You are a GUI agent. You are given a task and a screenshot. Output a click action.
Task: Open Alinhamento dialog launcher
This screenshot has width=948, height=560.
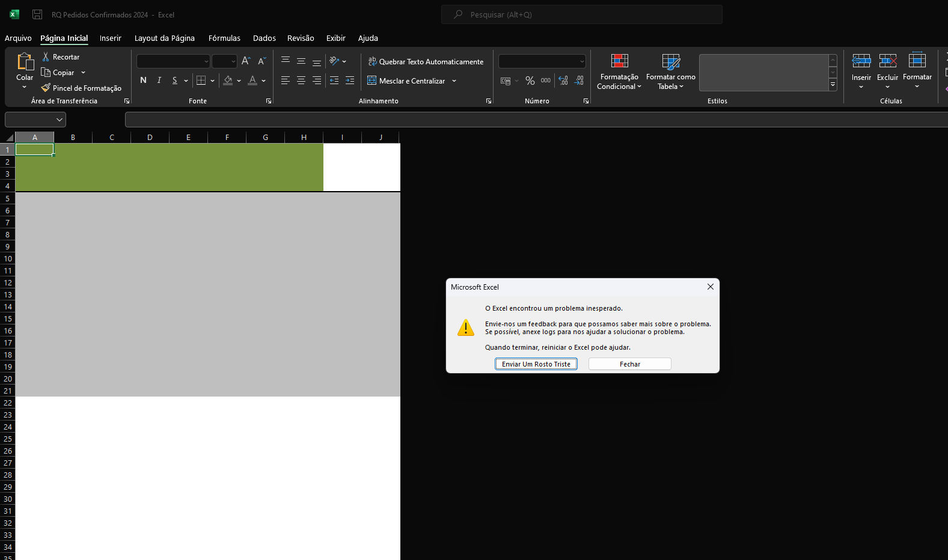(x=489, y=101)
